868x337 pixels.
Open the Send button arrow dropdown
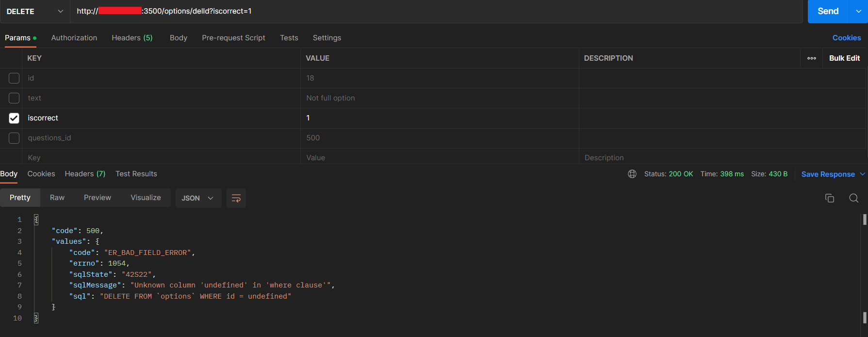click(858, 11)
